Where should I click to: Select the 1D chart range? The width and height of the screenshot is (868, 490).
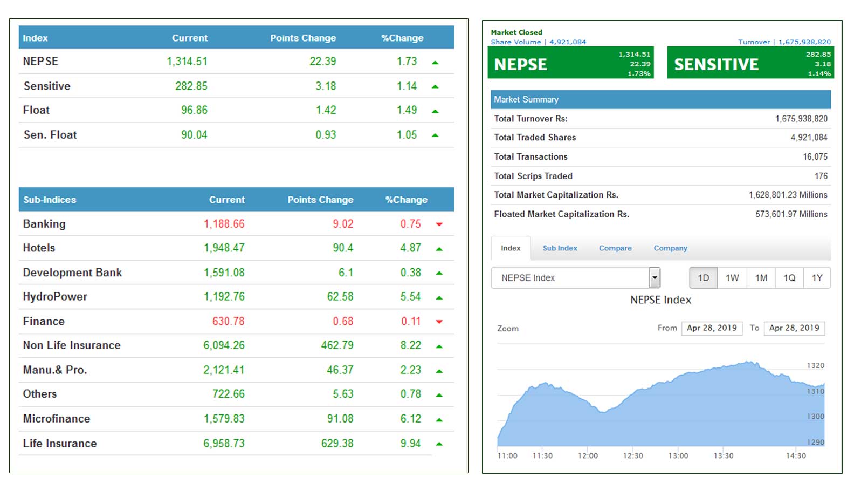(704, 278)
